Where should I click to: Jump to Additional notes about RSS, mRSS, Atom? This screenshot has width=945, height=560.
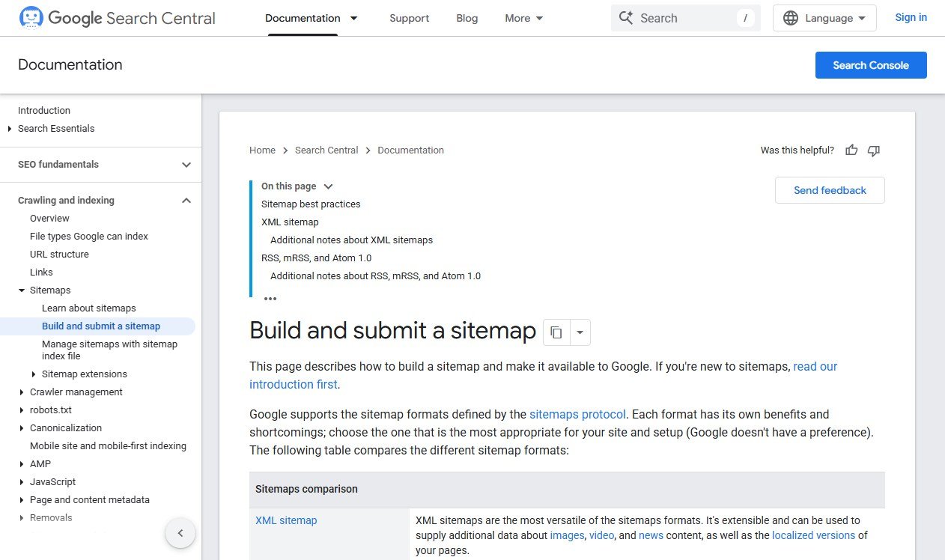pyautogui.click(x=375, y=276)
